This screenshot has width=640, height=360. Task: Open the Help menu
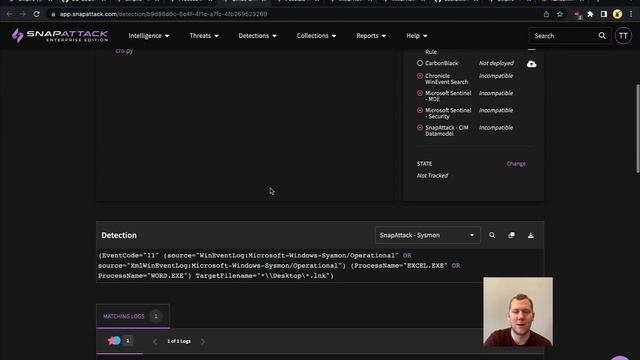[417, 36]
